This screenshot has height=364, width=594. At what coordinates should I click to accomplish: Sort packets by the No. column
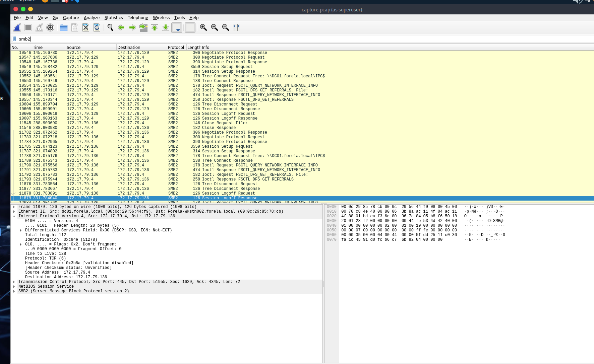[x=21, y=47]
